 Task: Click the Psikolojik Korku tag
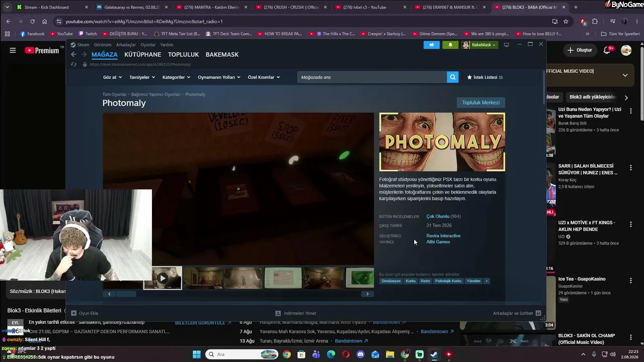448,281
